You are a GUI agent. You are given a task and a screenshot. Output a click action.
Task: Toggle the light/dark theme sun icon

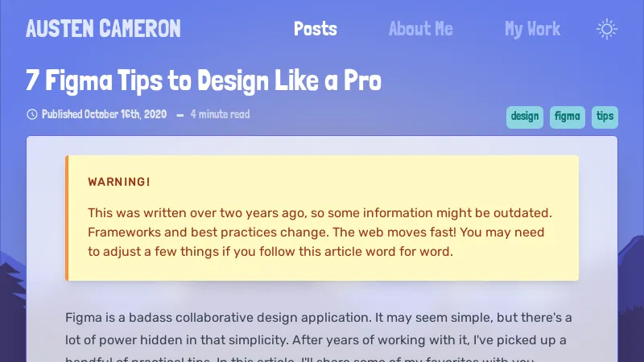607,30
